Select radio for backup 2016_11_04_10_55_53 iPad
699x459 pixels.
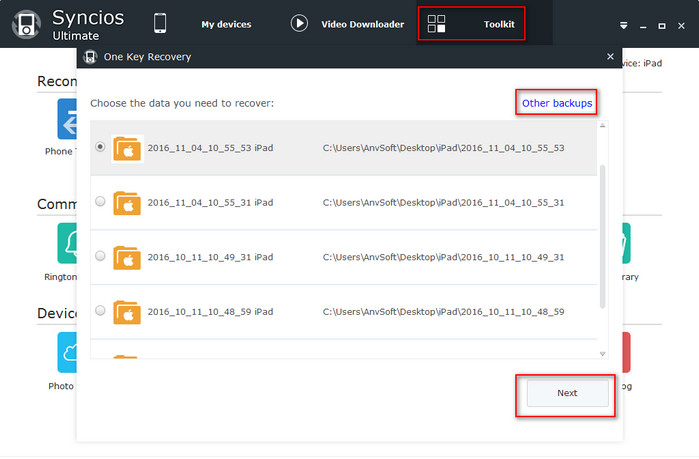(x=100, y=147)
